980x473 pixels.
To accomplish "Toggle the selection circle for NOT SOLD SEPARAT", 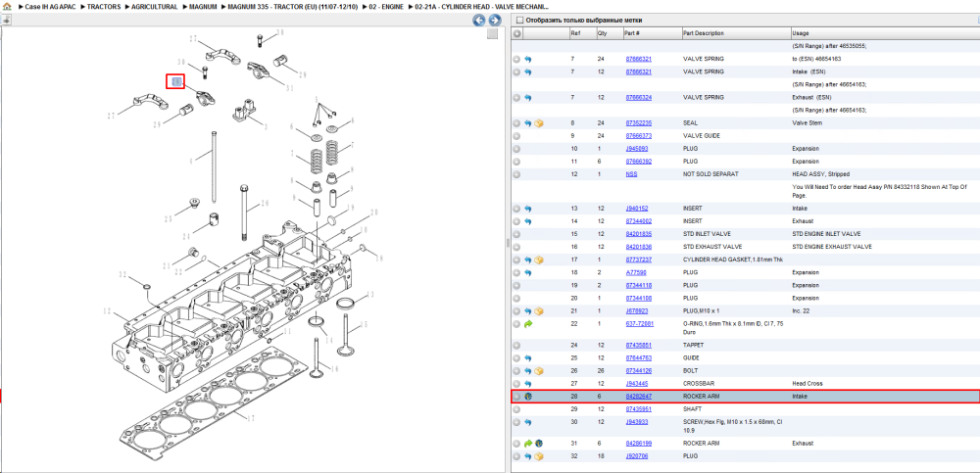I will [516, 174].
